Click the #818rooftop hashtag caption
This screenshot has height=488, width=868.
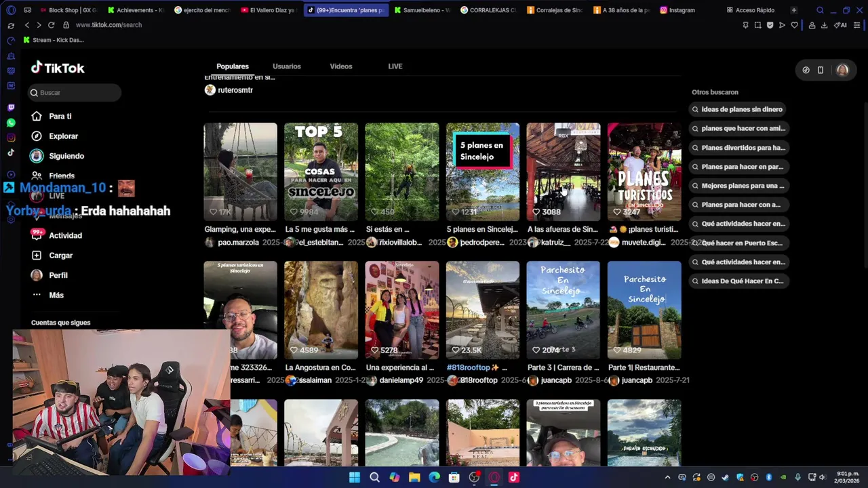pyautogui.click(x=469, y=367)
